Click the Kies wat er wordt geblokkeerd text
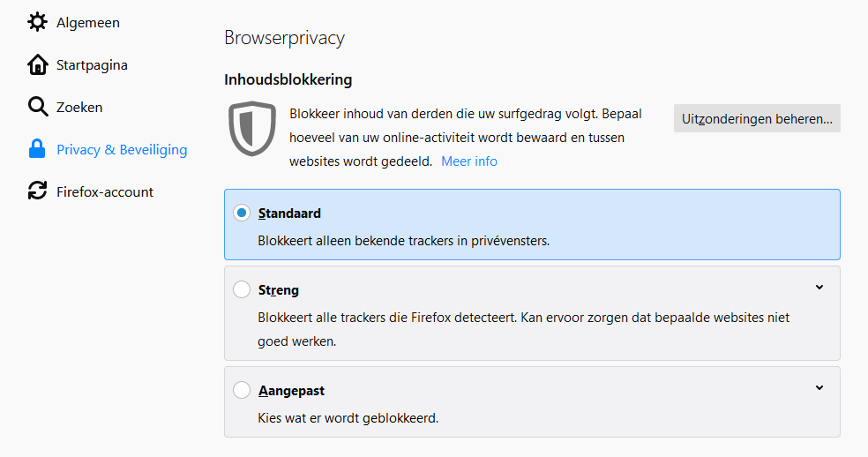 (x=348, y=417)
